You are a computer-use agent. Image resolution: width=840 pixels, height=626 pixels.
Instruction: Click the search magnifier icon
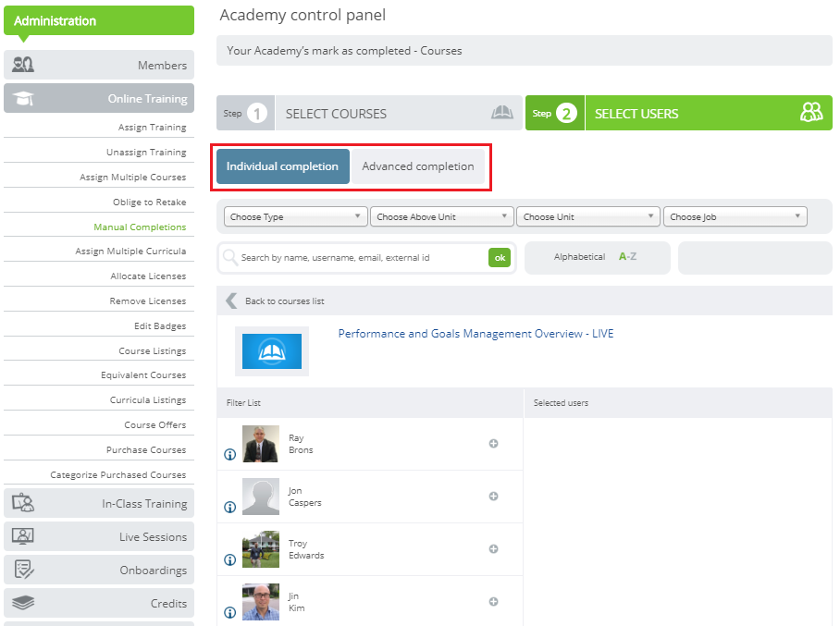click(230, 258)
